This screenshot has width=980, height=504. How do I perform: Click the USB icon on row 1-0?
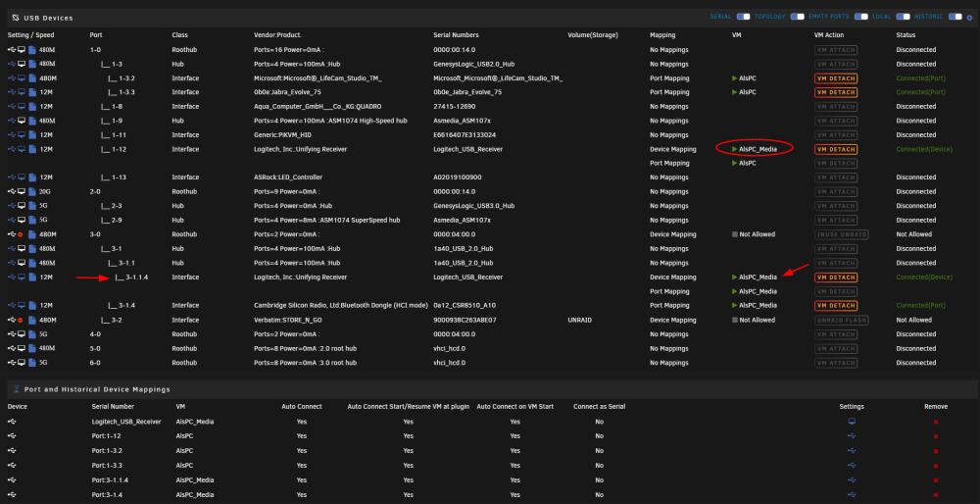click(x=11, y=49)
